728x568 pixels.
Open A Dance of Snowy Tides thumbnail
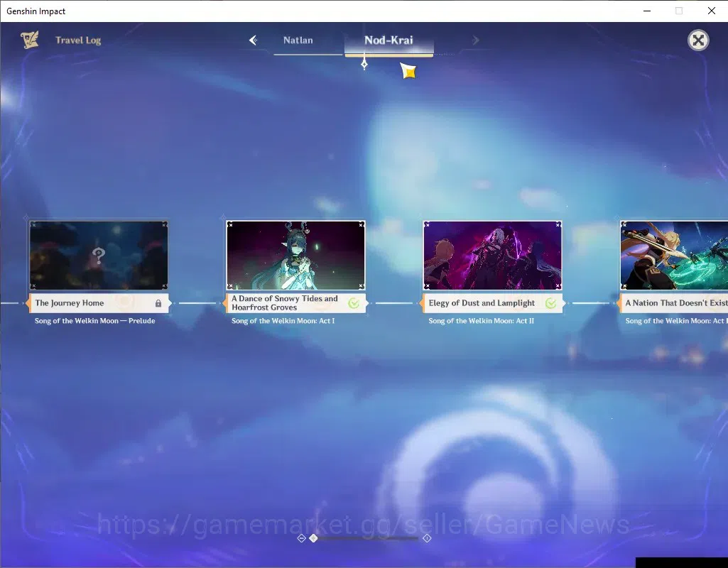295,255
